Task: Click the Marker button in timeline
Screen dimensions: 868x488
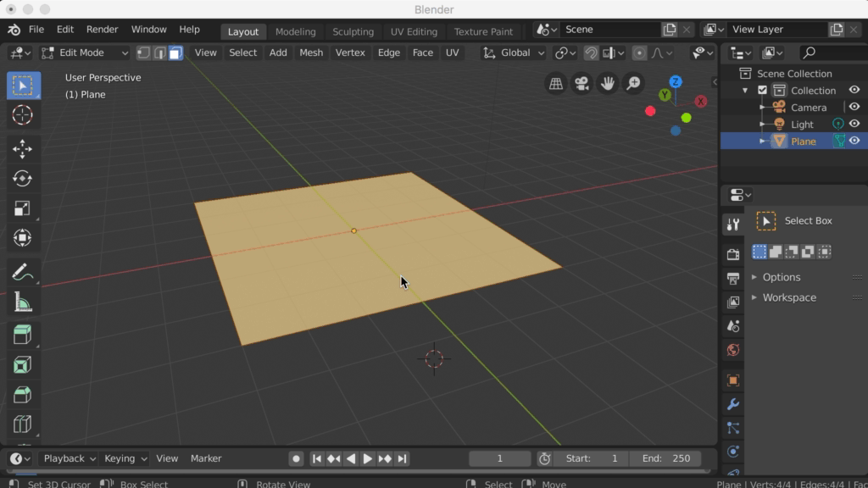Action: pos(206,458)
